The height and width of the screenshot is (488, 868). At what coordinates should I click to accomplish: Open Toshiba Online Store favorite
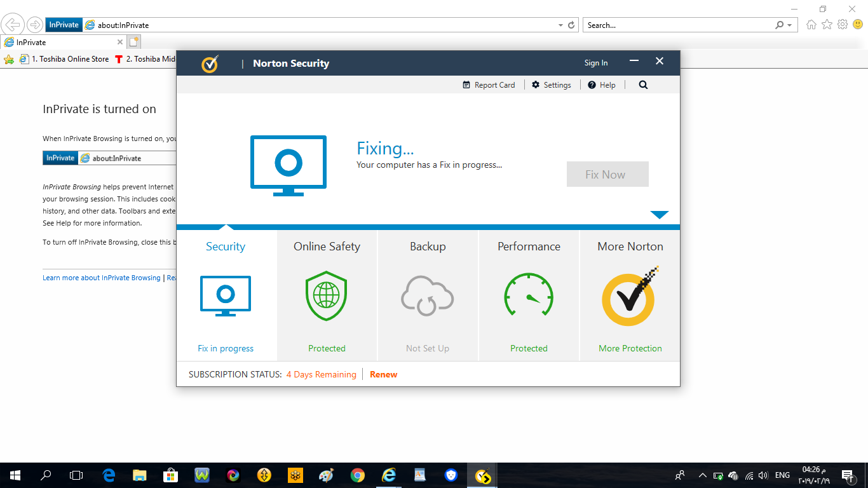pyautogui.click(x=64, y=59)
